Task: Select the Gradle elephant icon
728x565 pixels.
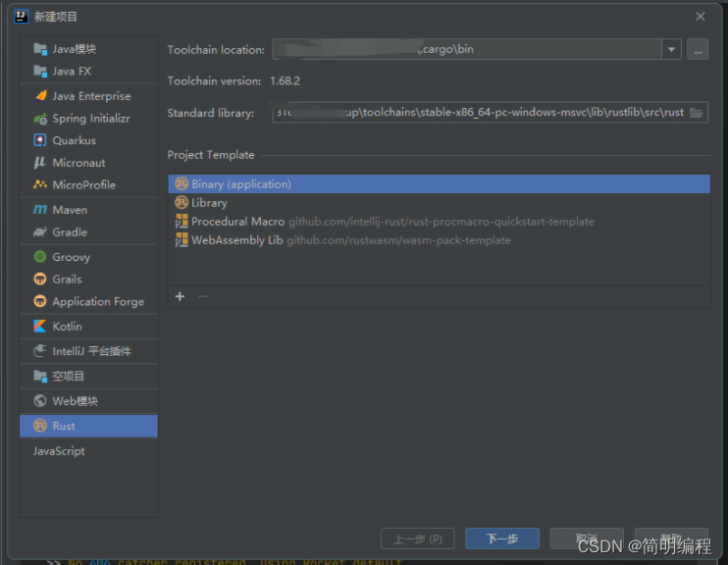Action: click(x=40, y=231)
